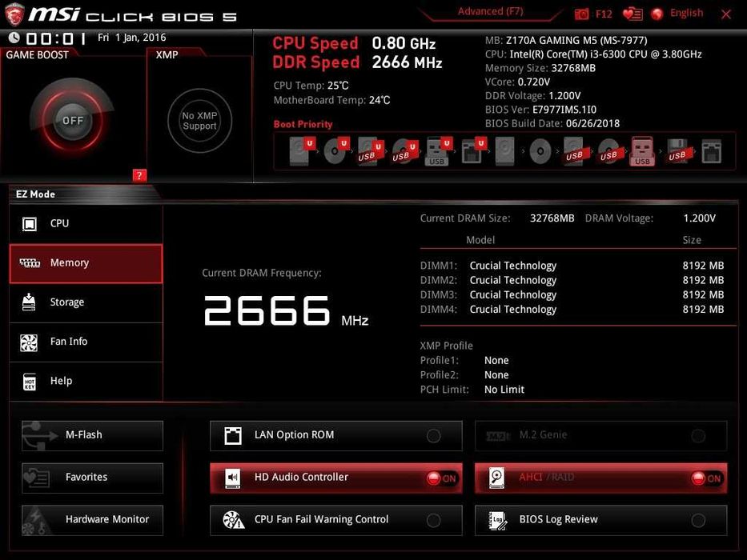
Task: Select UEFI USB hard disk boot icon
Action: (371, 151)
